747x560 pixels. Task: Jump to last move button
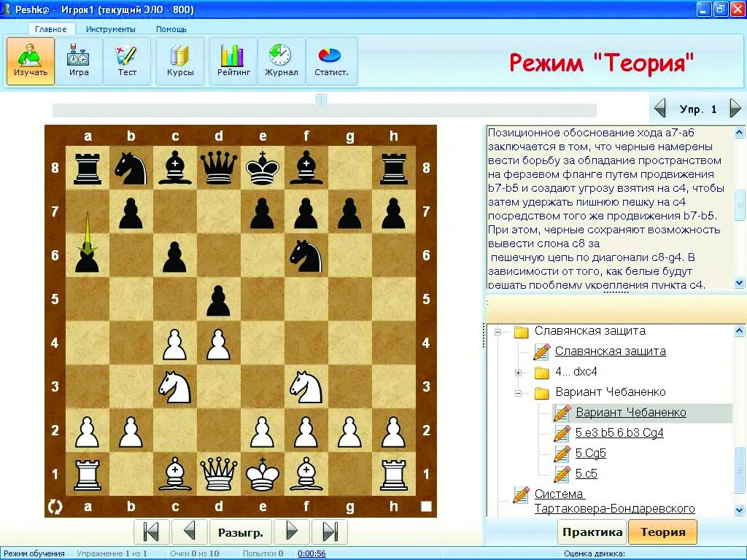tap(330, 532)
